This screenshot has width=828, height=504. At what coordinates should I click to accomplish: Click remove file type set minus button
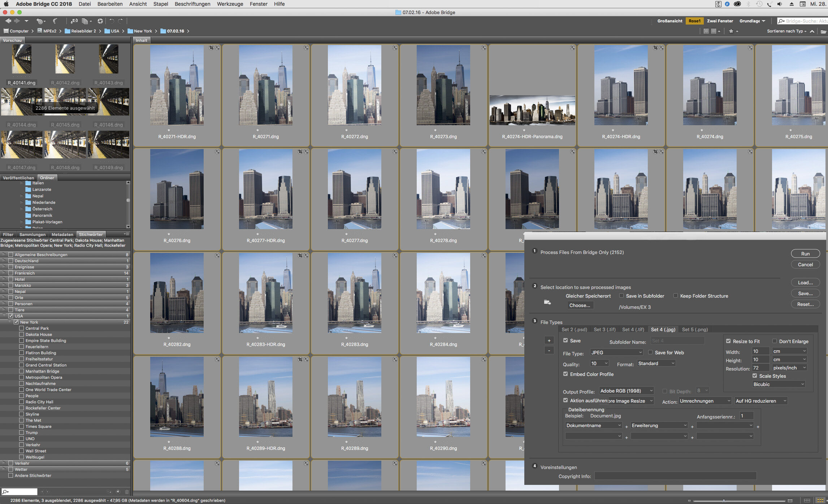pos(549,350)
